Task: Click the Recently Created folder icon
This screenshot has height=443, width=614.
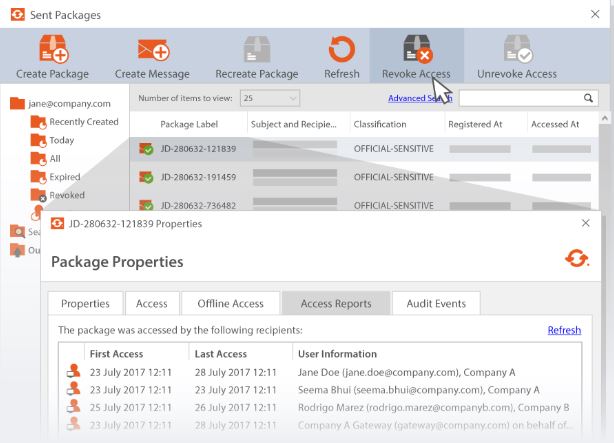Action: tap(38, 122)
